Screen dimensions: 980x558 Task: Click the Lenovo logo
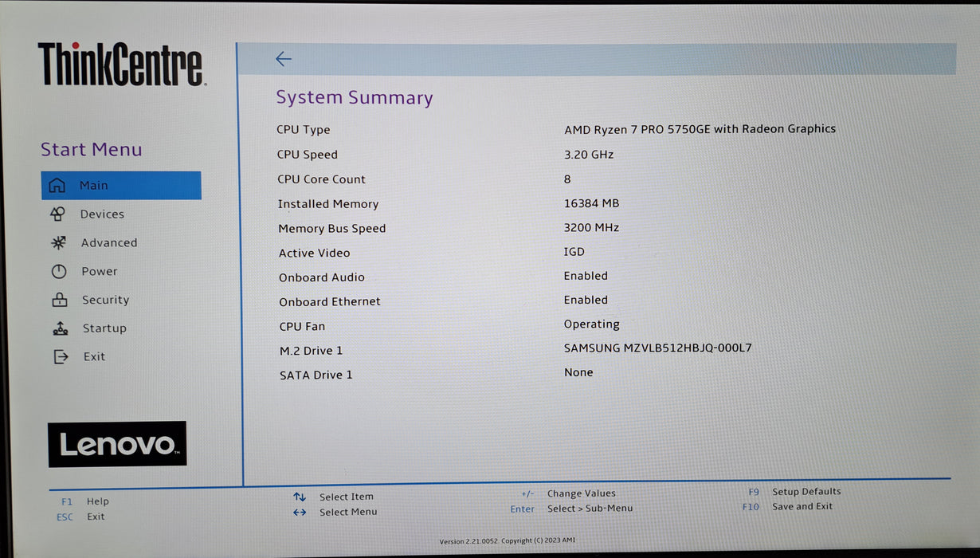tap(117, 444)
